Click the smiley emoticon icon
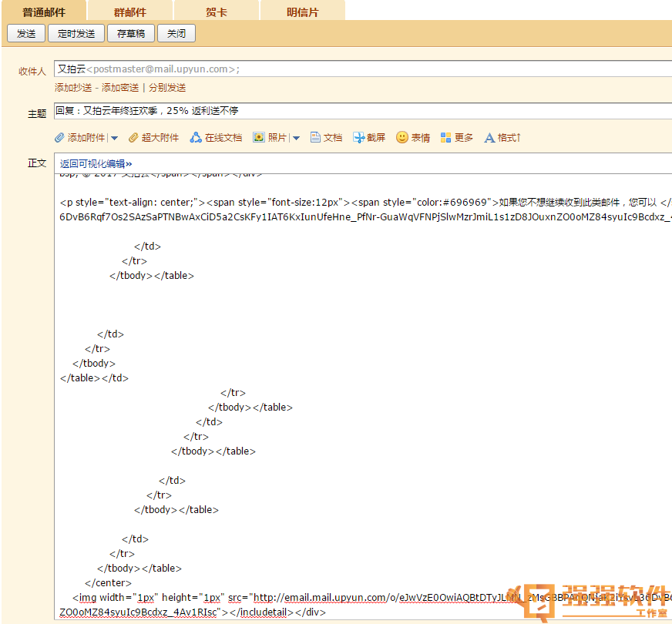The height and width of the screenshot is (624, 672). click(x=402, y=137)
